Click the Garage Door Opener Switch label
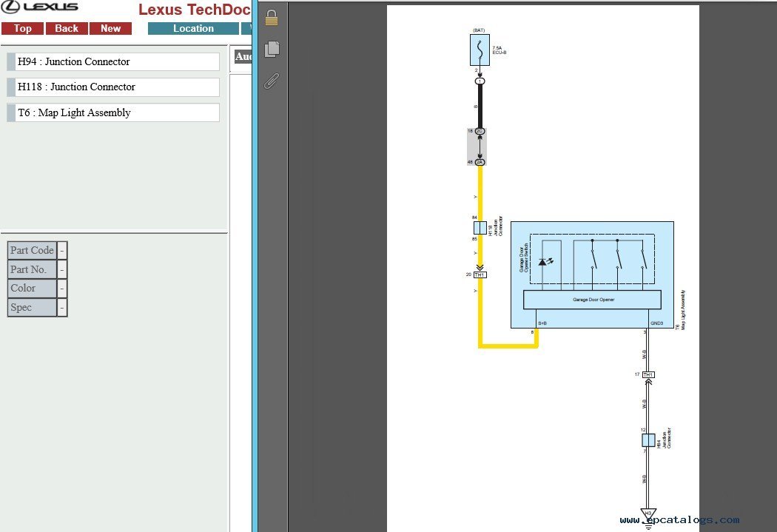Image resolution: width=777 pixels, height=532 pixels. pyautogui.click(x=523, y=258)
